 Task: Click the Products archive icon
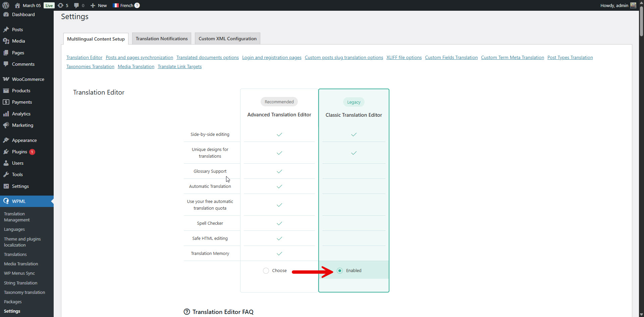[x=6, y=91]
